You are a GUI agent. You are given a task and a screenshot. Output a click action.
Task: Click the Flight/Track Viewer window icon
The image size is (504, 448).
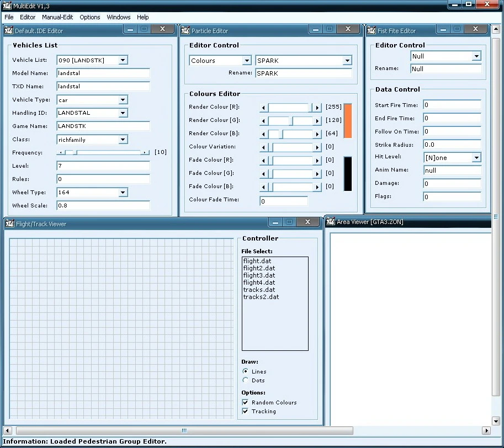[x=9, y=223]
